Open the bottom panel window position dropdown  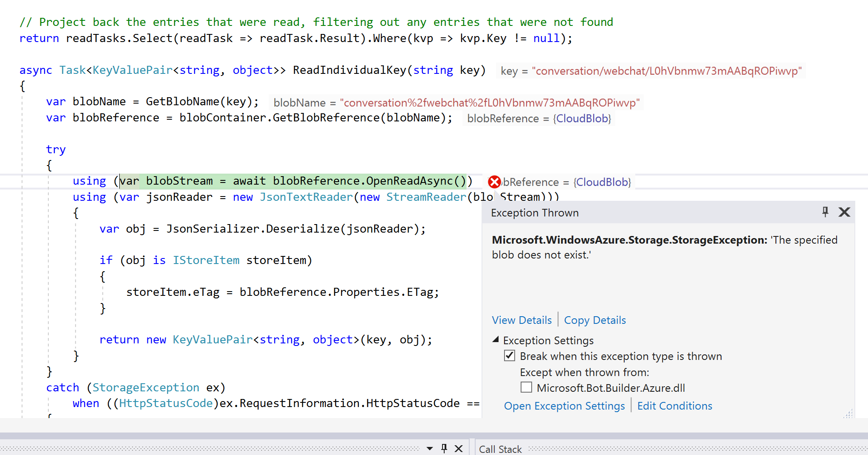(x=430, y=448)
